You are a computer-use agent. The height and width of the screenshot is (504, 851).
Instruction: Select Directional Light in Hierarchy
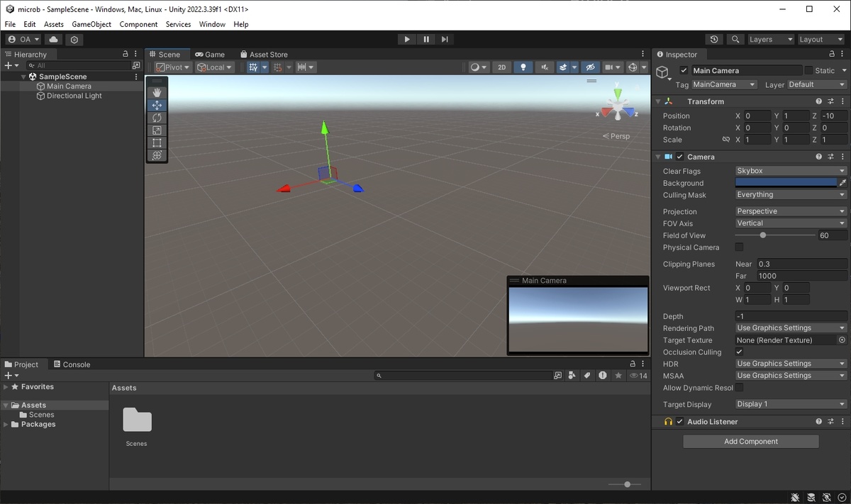pyautogui.click(x=74, y=96)
